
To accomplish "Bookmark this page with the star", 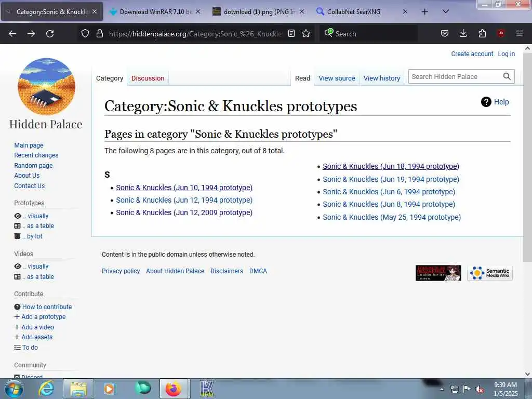I will 306,33.
